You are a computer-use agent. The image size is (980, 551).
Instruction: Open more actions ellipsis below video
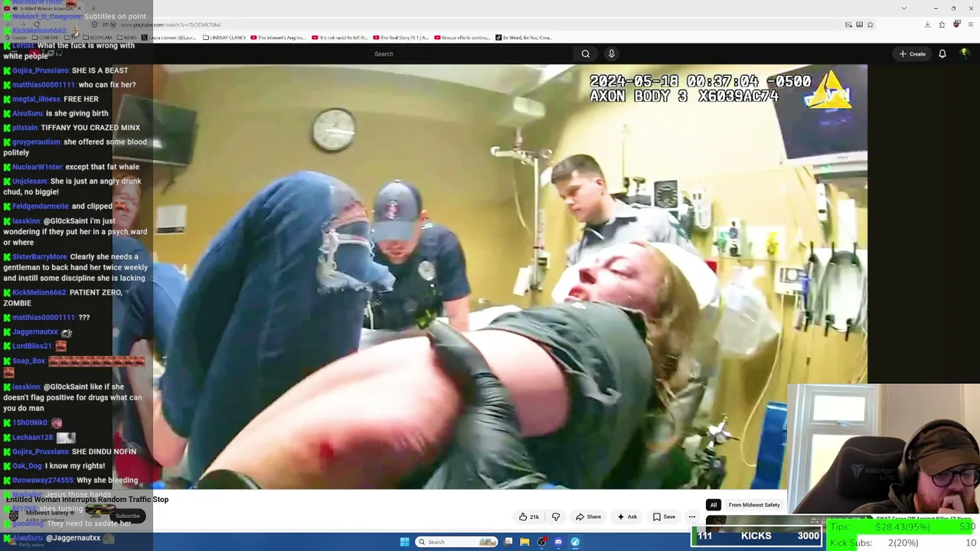(x=692, y=517)
